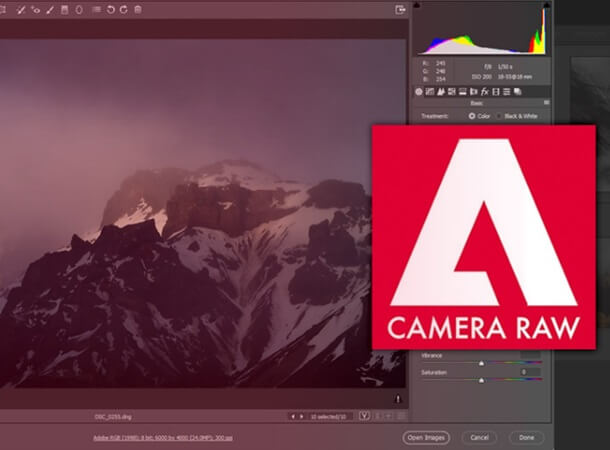Click the .dng file name label
Viewport: 610px width, 450px height.
[113, 417]
